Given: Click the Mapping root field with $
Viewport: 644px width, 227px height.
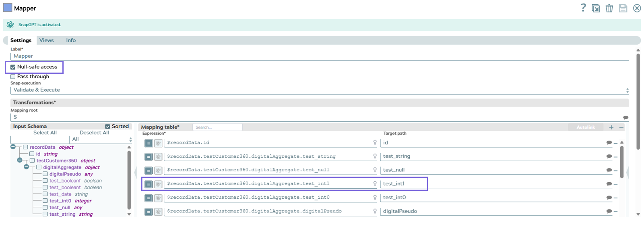Looking at the screenshot, I should tap(316, 117).
